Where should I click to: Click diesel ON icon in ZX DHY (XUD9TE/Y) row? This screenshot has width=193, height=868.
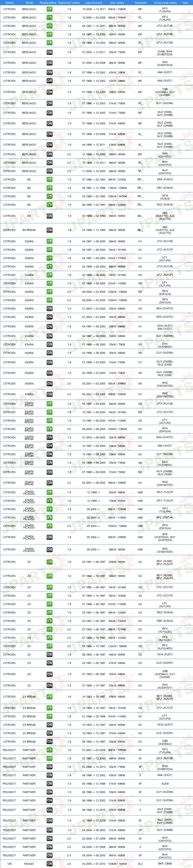49,685
